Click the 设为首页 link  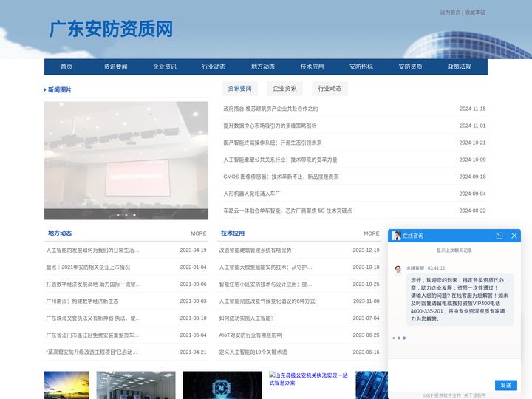coord(450,13)
